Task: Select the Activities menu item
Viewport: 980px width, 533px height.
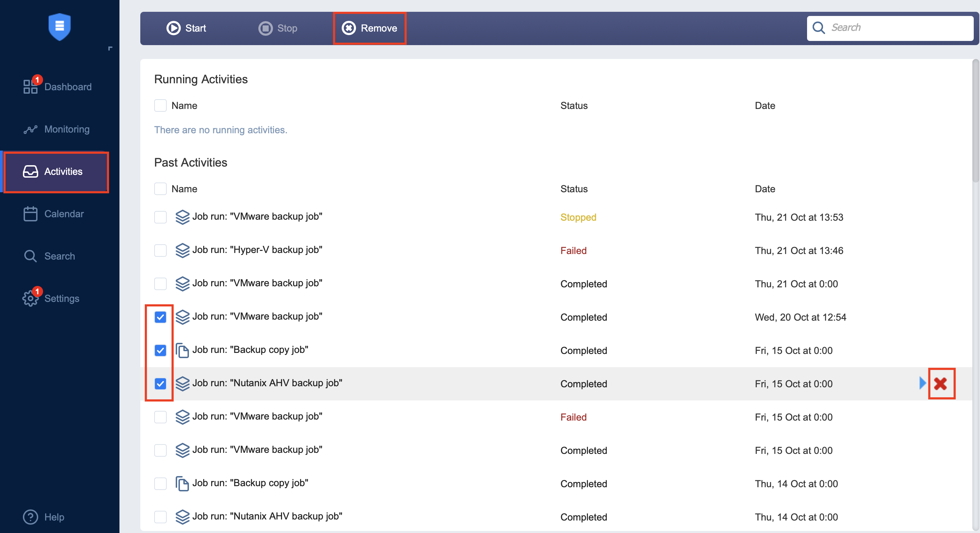Action: tap(56, 172)
